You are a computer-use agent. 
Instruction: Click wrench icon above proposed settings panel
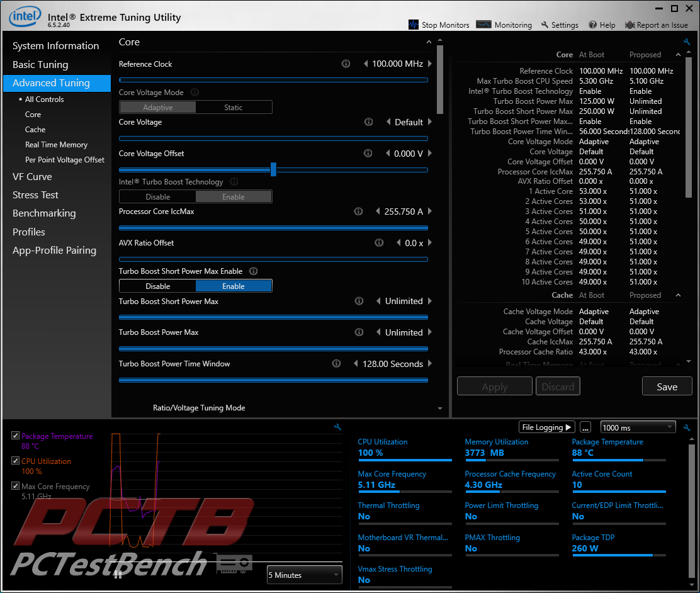tap(687, 42)
